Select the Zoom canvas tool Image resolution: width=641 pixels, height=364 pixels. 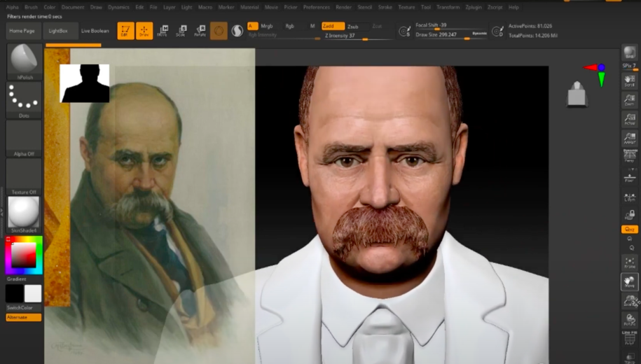point(630,100)
